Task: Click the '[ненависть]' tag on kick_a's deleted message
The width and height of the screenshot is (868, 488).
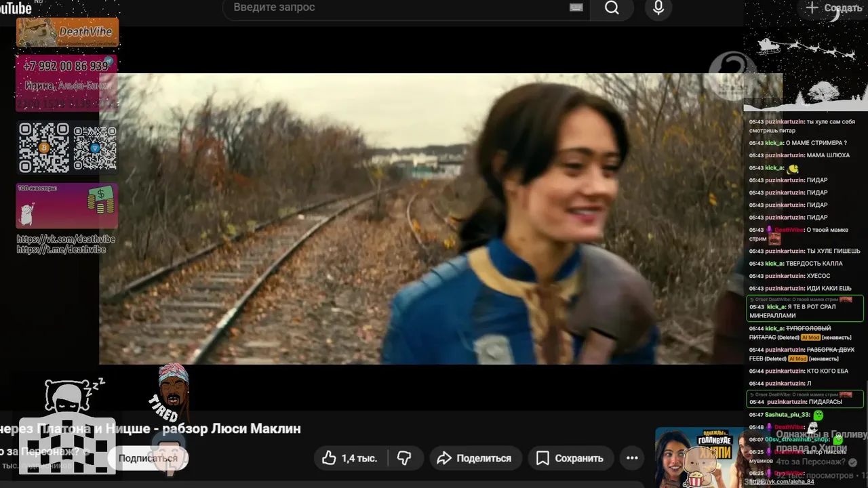Action: [837, 338]
